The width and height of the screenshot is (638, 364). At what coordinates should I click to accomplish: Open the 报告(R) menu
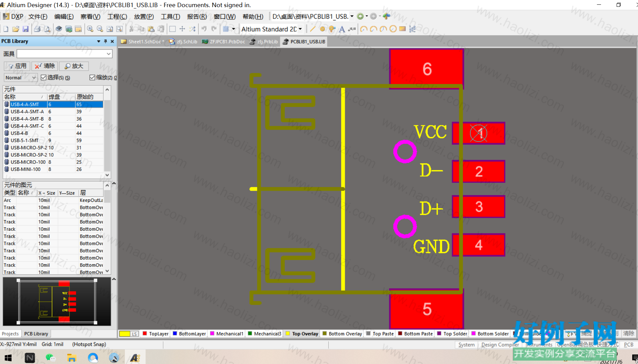point(197,17)
